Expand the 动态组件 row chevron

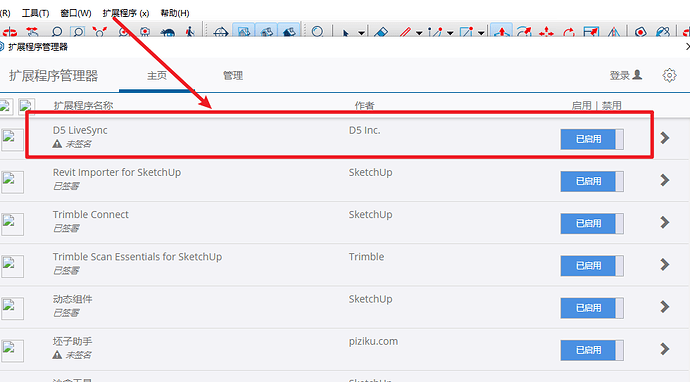pyautogui.click(x=665, y=307)
